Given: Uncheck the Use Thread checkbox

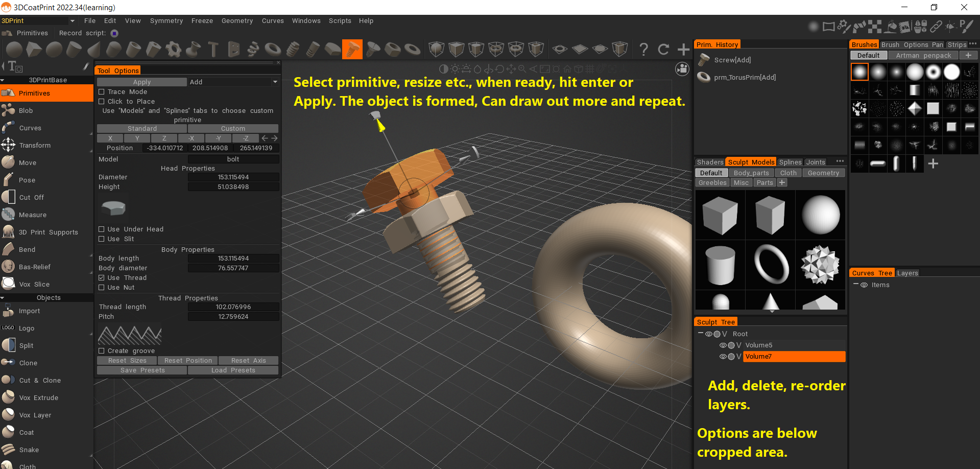Looking at the screenshot, I should 102,278.
